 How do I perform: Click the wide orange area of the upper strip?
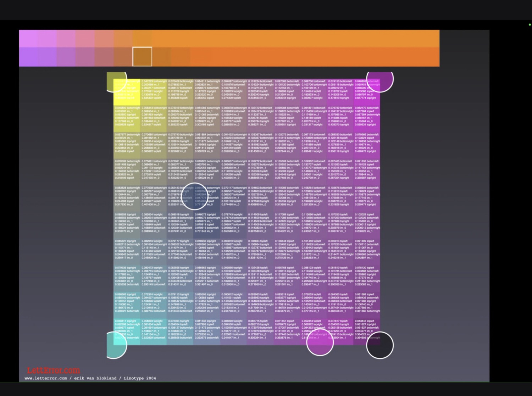pos(296,39)
